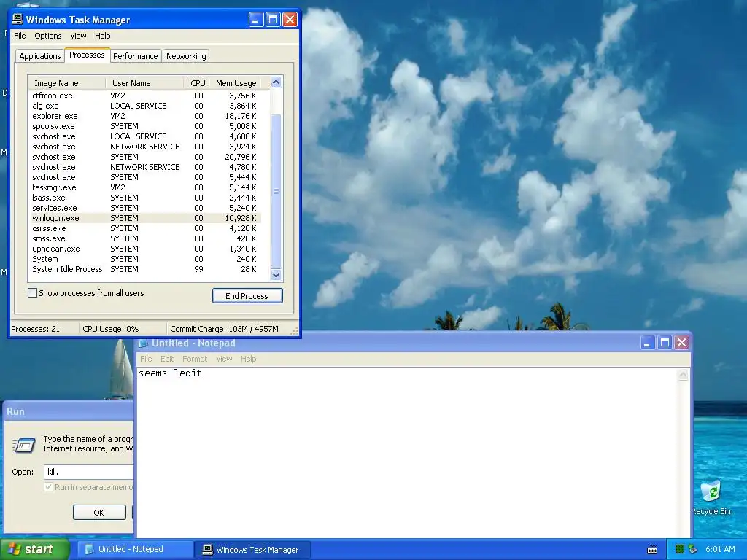Open Notepad View menu
The height and width of the screenshot is (560, 747).
[224, 359]
